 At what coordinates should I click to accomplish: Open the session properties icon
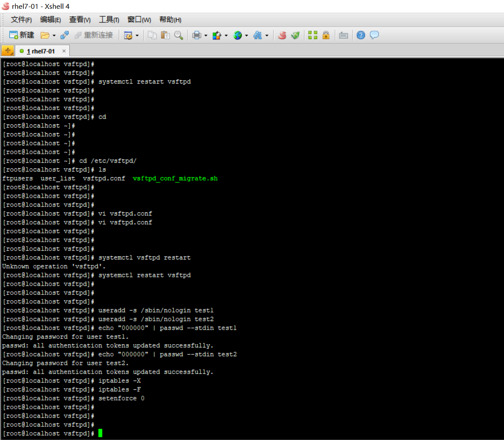pos(128,35)
